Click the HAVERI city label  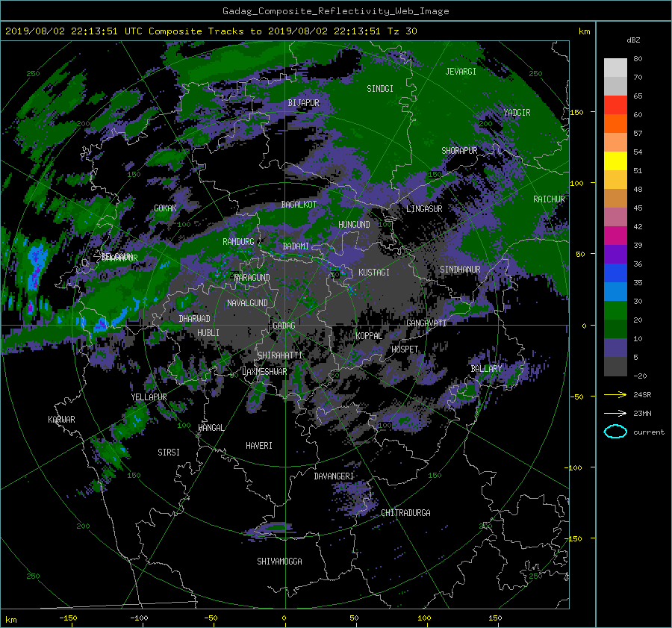pyautogui.click(x=259, y=446)
